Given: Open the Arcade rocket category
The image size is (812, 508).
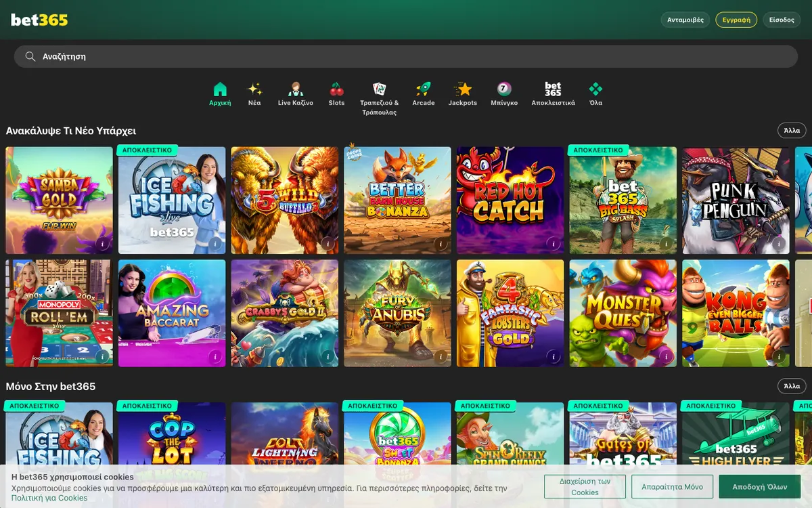Looking at the screenshot, I should coord(424,94).
